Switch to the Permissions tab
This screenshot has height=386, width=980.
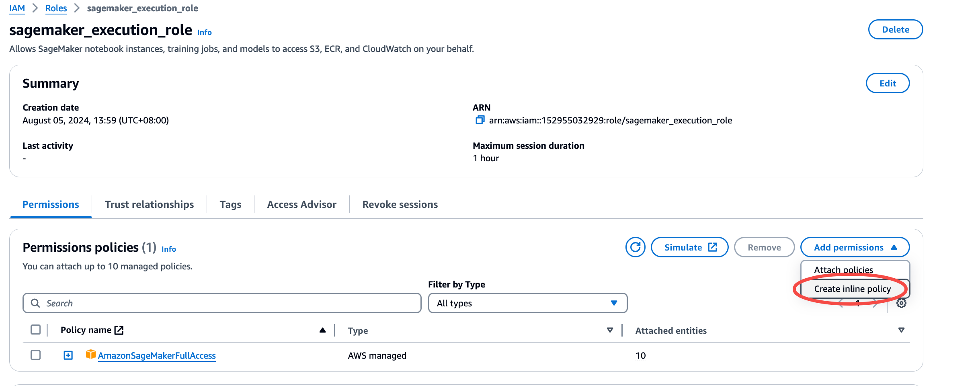tap(51, 204)
